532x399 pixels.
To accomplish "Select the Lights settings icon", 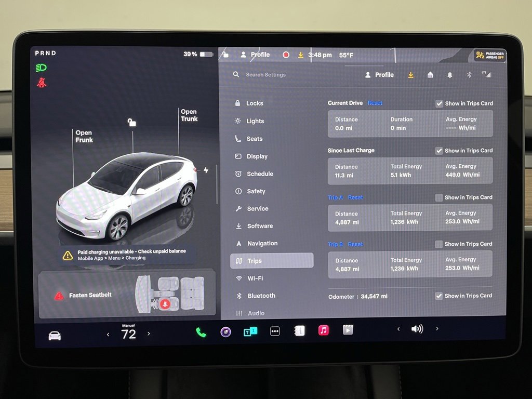I will point(237,121).
